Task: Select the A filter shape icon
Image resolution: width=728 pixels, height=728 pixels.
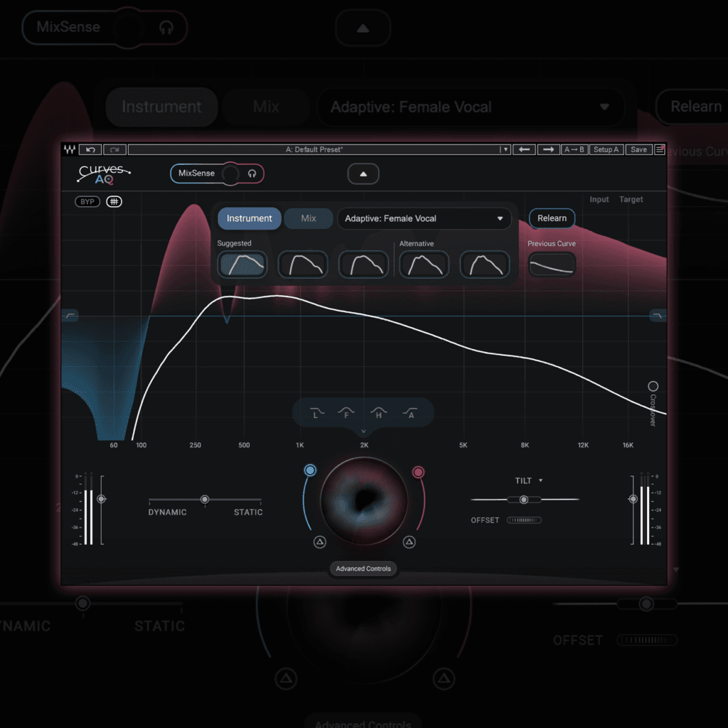Action: point(410,412)
